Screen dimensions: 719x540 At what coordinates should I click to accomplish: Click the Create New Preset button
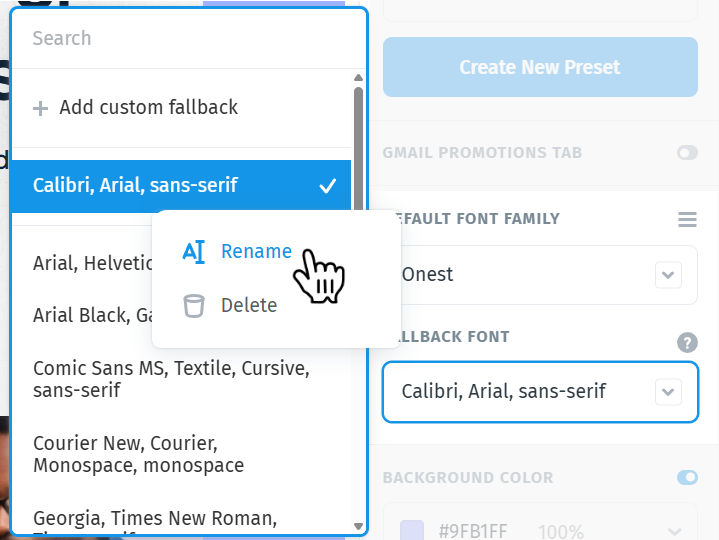540,67
